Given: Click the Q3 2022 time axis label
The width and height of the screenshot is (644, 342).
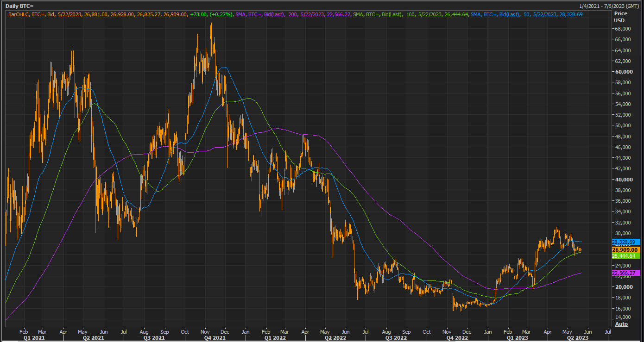Looking at the screenshot, I should (396, 338).
